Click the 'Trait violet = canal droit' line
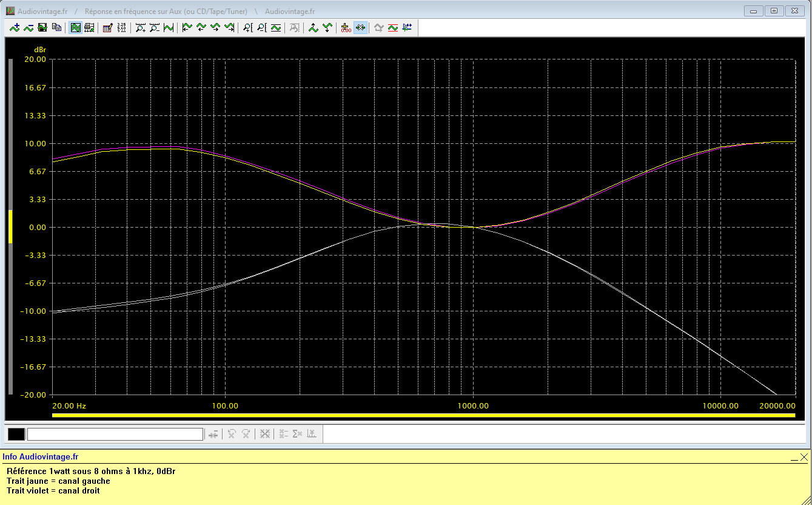Screen dimensions: 812x505 (53, 490)
